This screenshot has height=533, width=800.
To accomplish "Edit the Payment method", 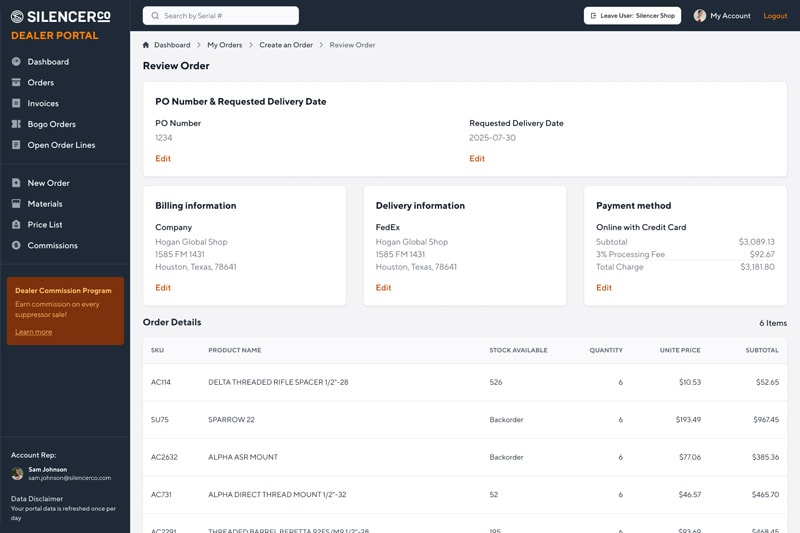I will pyautogui.click(x=604, y=288).
